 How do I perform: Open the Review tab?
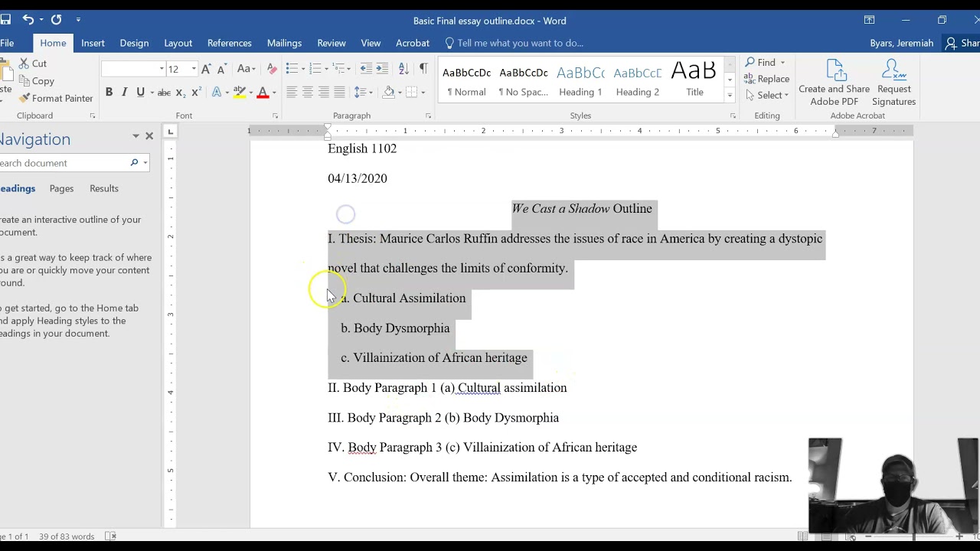(332, 43)
